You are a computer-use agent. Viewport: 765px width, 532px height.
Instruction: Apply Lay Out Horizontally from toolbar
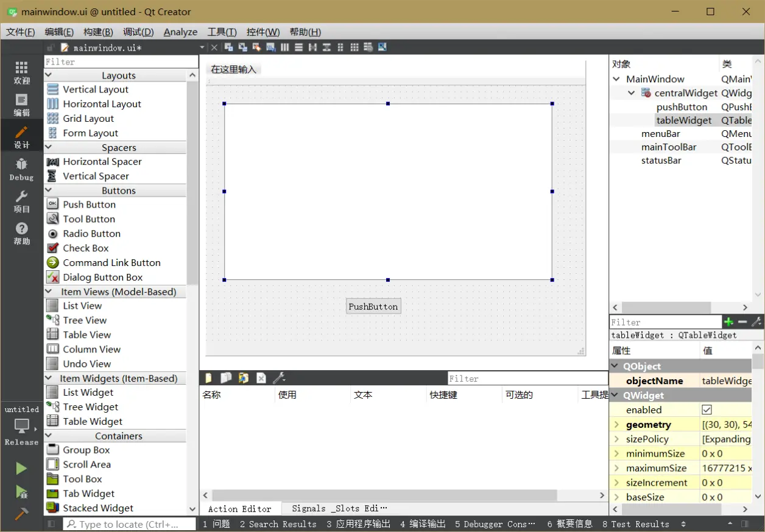coord(284,47)
